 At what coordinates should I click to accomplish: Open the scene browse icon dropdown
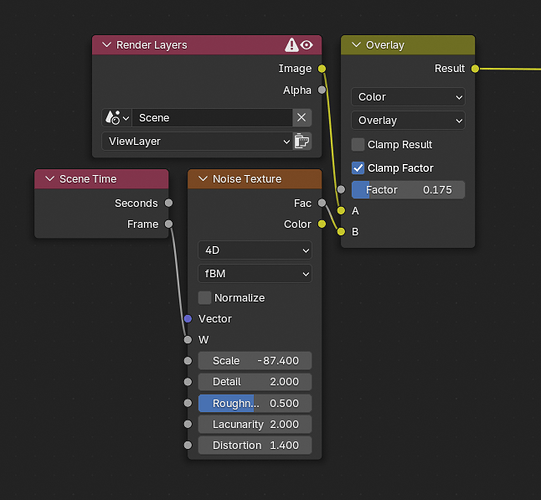(117, 118)
